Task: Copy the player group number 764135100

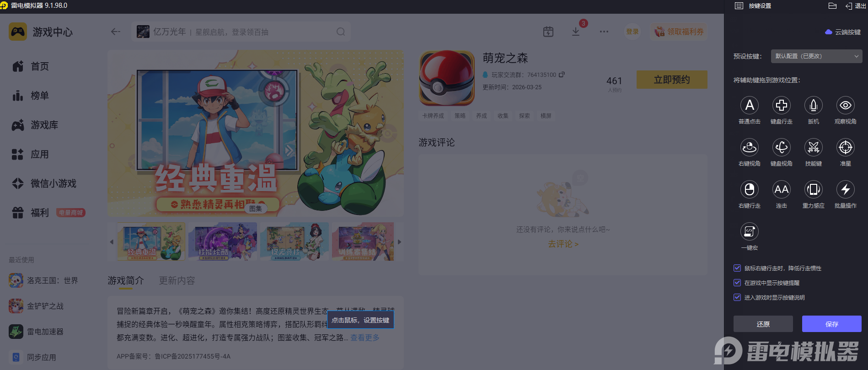Action: click(x=562, y=75)
